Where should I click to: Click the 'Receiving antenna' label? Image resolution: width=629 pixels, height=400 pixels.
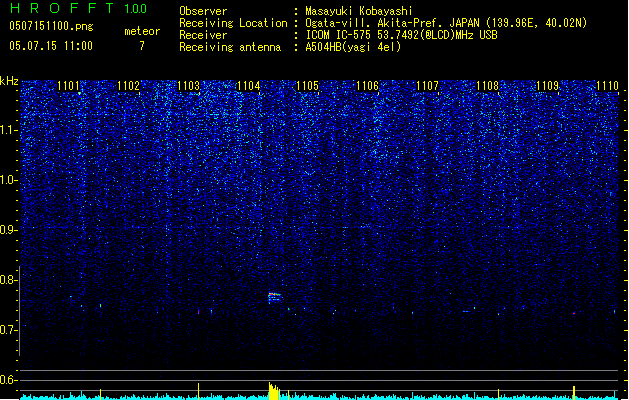point(230,47)
